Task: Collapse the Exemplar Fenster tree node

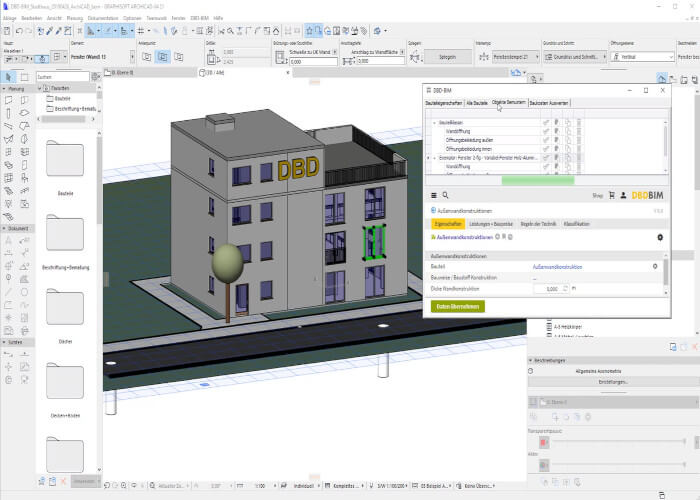Action: pyautogui.click(x=434, y=158)
